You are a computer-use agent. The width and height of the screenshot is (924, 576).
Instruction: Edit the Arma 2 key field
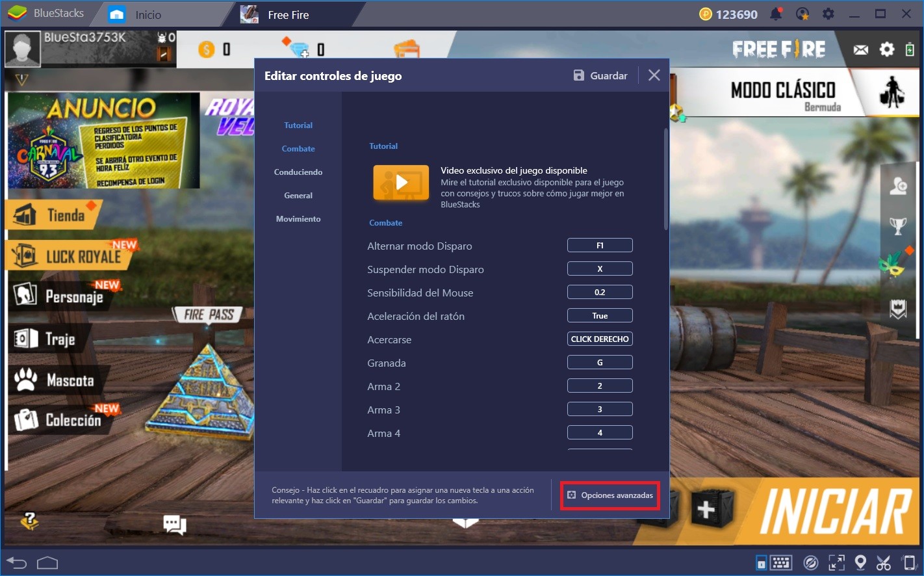[x=600, y=386]
